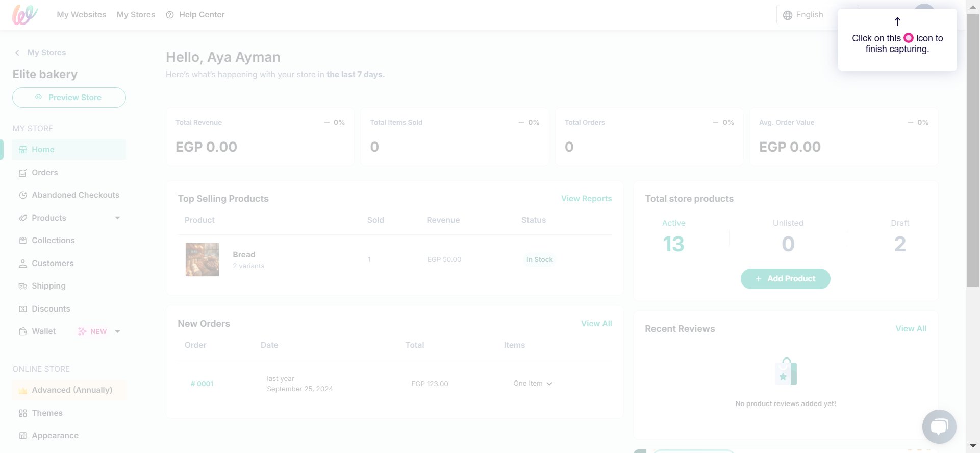Select Home in the My Store sidebar

(69, 150)
